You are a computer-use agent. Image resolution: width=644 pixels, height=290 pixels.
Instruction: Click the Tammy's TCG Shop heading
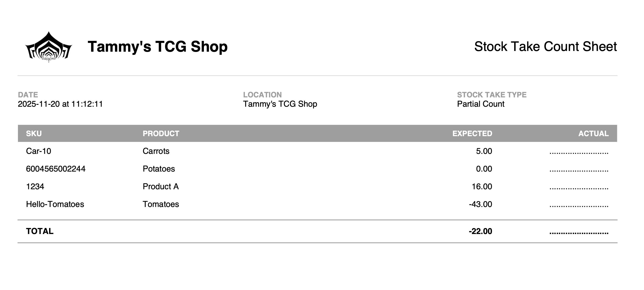(158, 47)
